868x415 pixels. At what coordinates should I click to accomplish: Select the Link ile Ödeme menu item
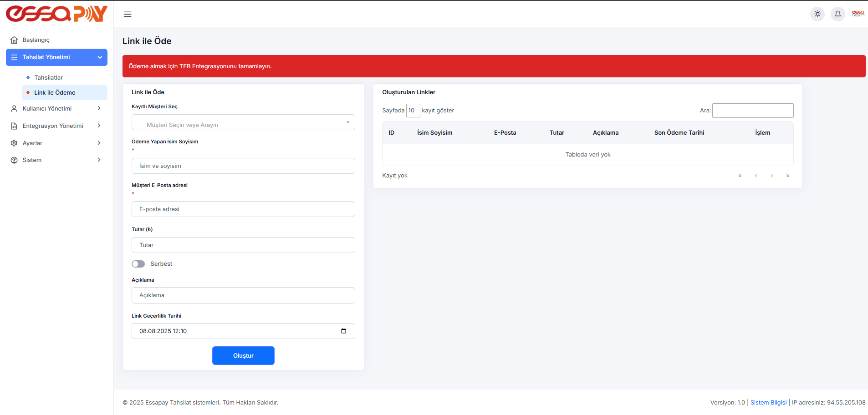[x=55, y=93]
